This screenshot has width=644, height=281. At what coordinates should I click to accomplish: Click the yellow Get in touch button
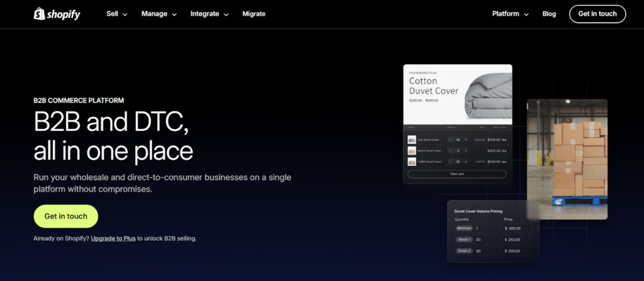point(65,216)
